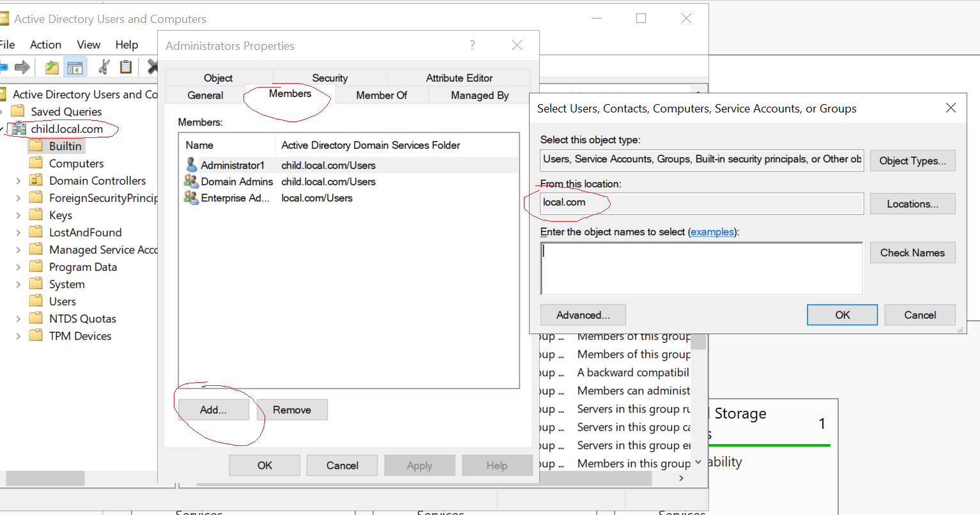Click Cancel in Administrators Properties dialog

342,465
